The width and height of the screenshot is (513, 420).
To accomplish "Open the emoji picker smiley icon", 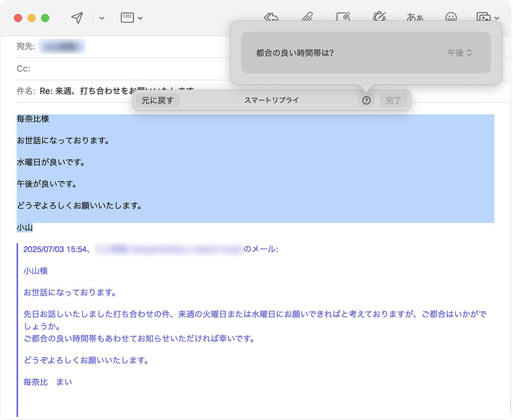I will point(451,18).
